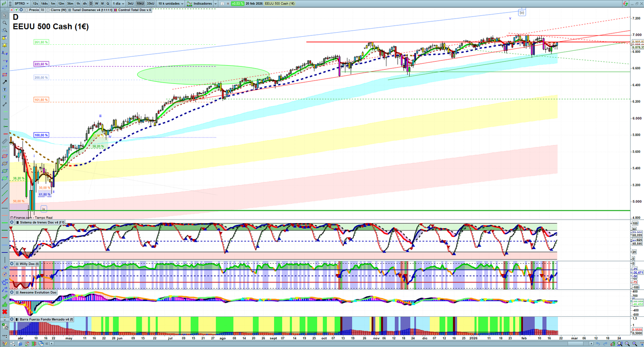Click the redo arrow in bottom bar

605,344
